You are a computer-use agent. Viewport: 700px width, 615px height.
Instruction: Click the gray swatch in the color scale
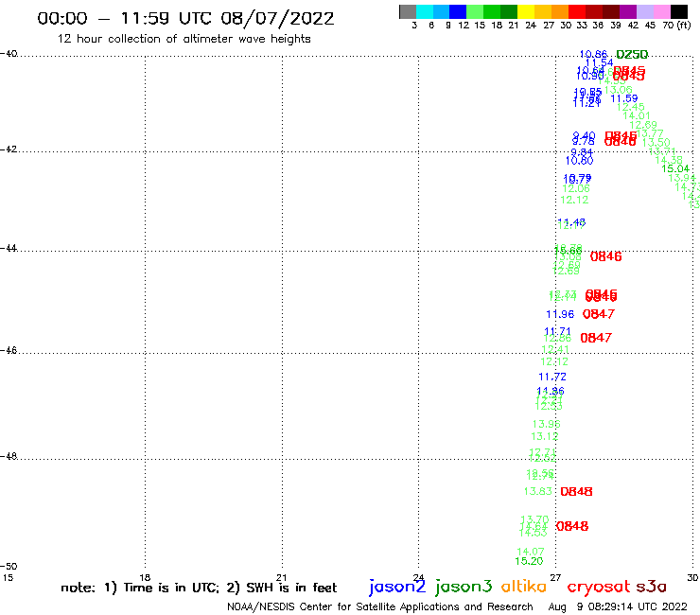tap(408, 11)
